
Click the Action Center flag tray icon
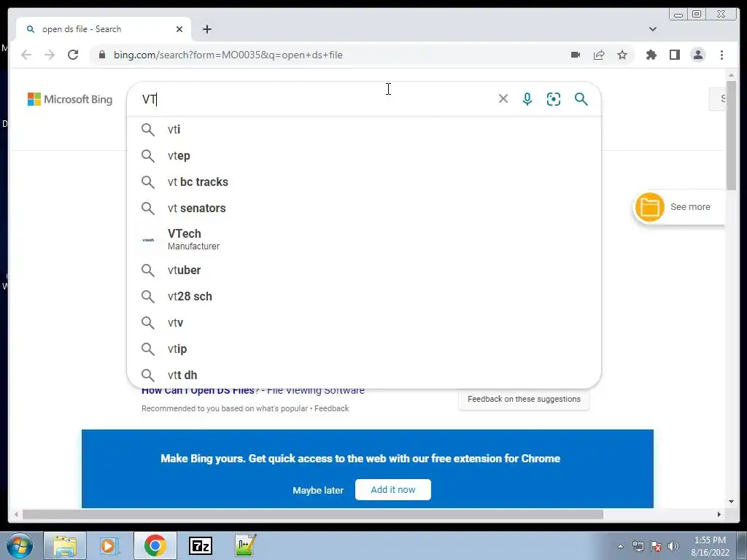pyautogui.click(x=656, y=546)
